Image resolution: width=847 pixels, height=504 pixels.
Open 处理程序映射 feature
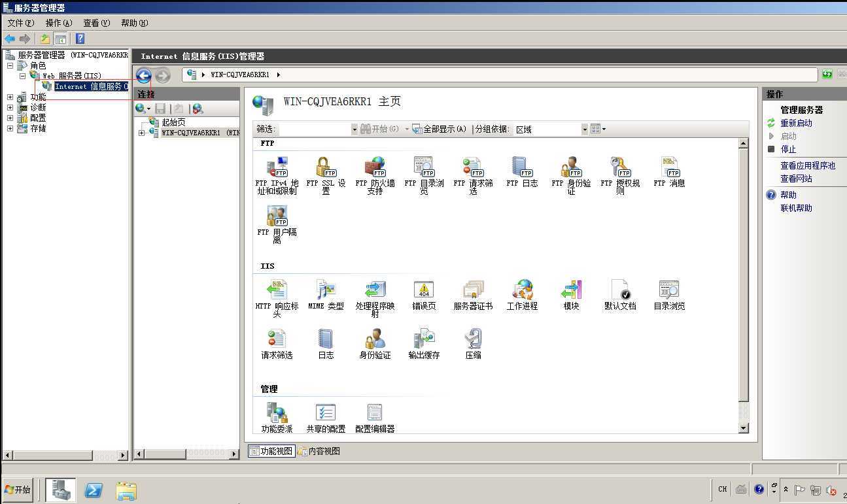pos(375,297)
